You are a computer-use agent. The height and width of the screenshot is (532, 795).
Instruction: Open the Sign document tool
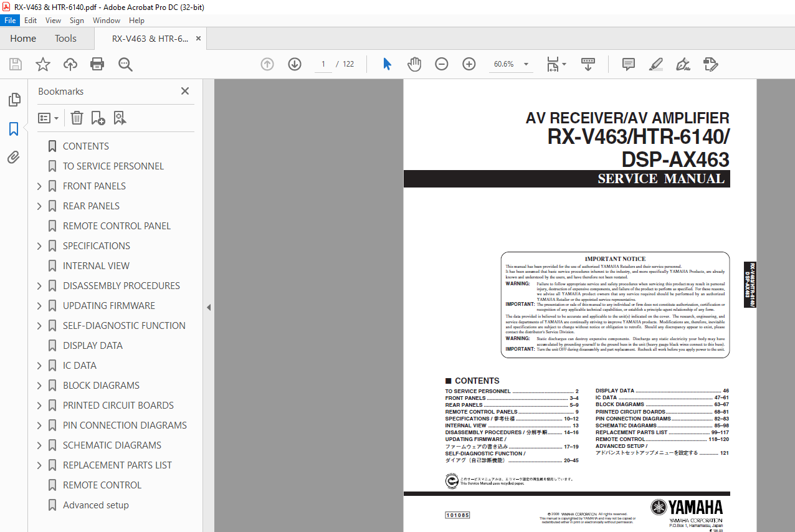click(683, 64)
